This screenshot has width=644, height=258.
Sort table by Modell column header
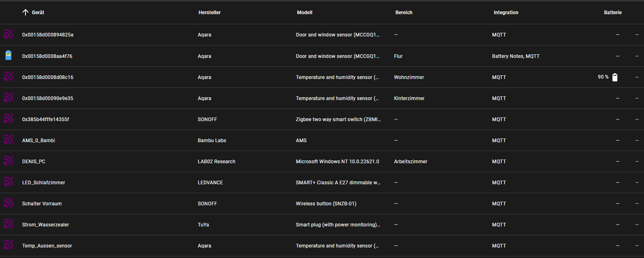coord(304,13)
